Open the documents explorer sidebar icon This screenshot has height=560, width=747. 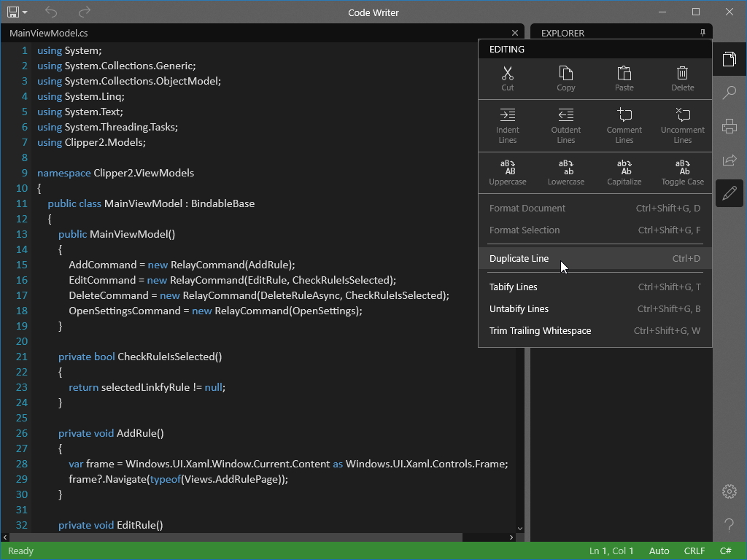[729, 59]
